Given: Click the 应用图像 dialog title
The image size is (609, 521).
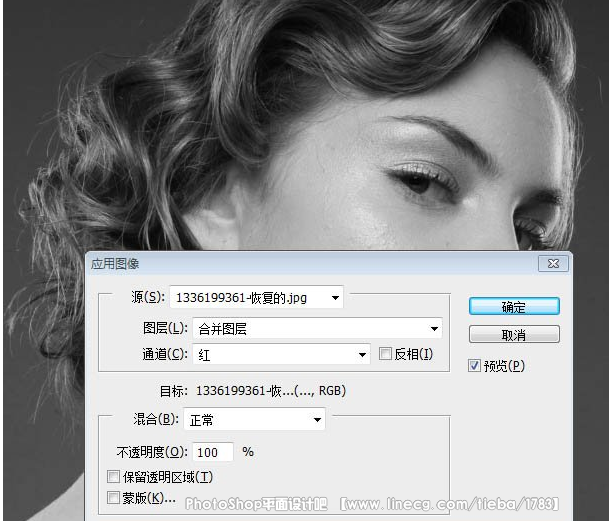Looking at the screenshot, I should tap(115, 264).
